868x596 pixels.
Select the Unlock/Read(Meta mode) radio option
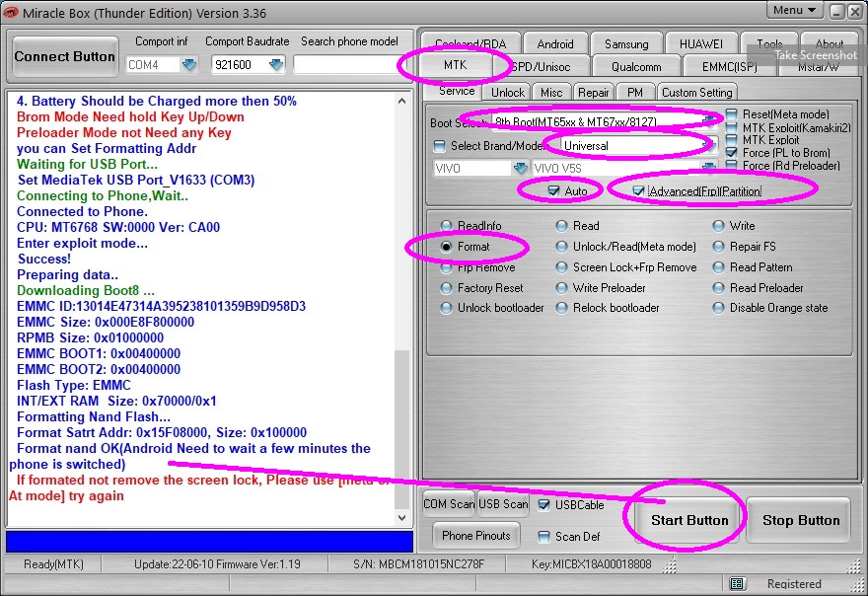(561, 247)
